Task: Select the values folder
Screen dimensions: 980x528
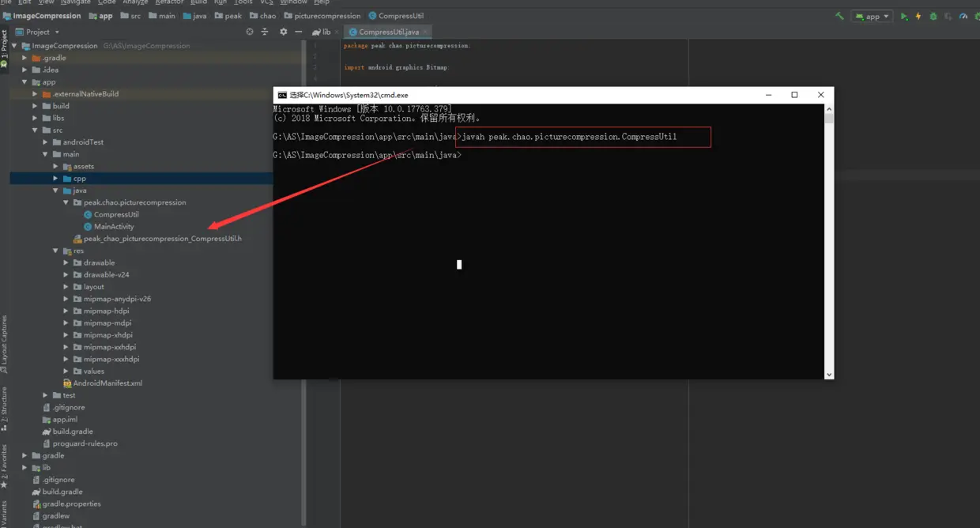Action: point(89,371)
